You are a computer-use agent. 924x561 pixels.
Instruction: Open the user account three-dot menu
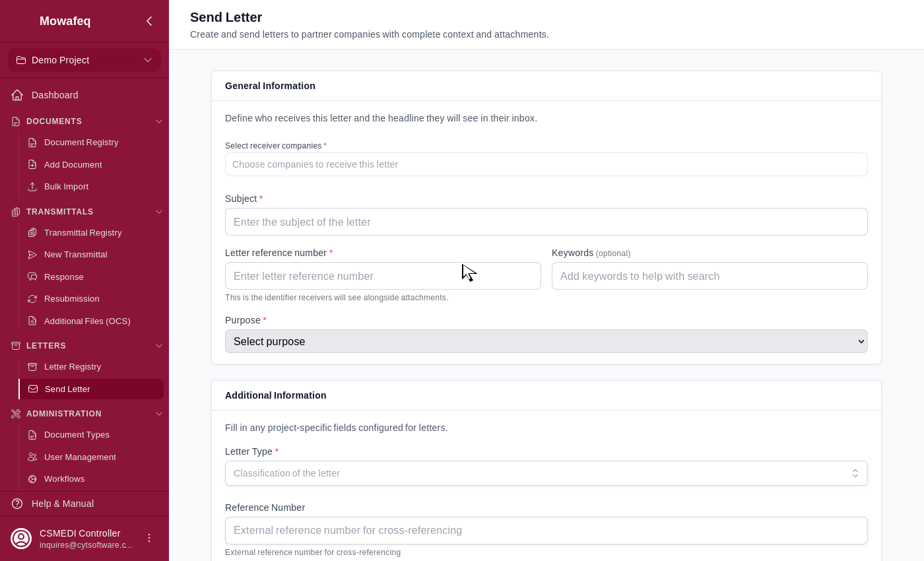tap(149, 538)
